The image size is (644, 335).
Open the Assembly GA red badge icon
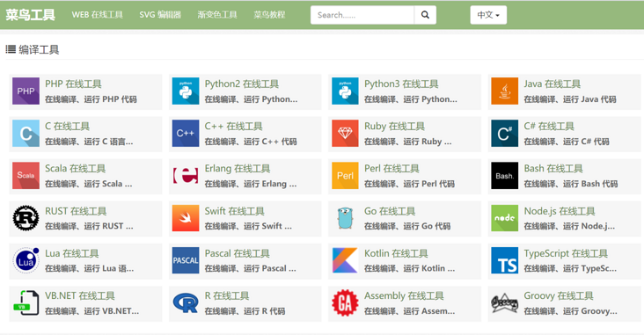point(345,303)
